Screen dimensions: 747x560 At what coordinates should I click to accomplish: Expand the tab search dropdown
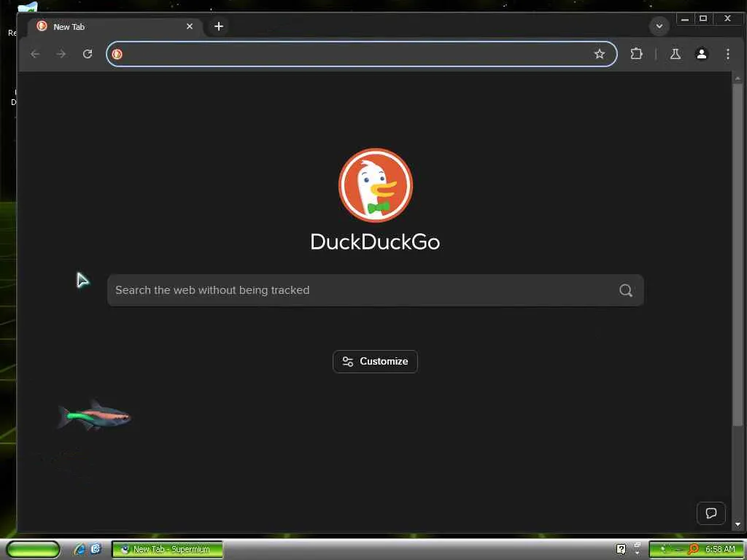659,26
